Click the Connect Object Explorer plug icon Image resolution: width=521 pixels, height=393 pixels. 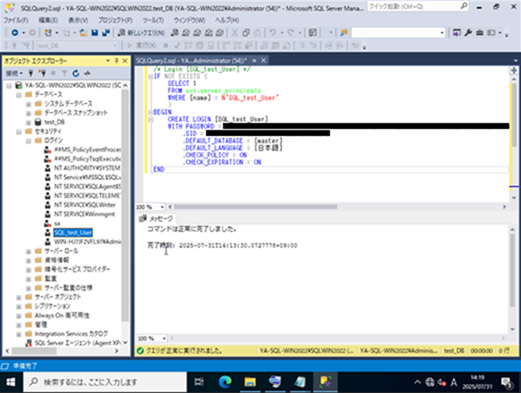point(31,73)
